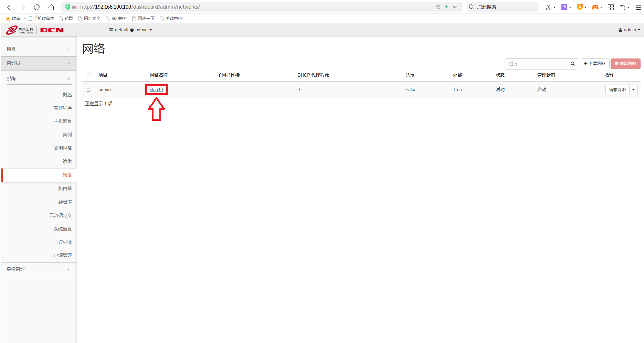Open 系统信息 in sidebar

[x=63, y=229]
